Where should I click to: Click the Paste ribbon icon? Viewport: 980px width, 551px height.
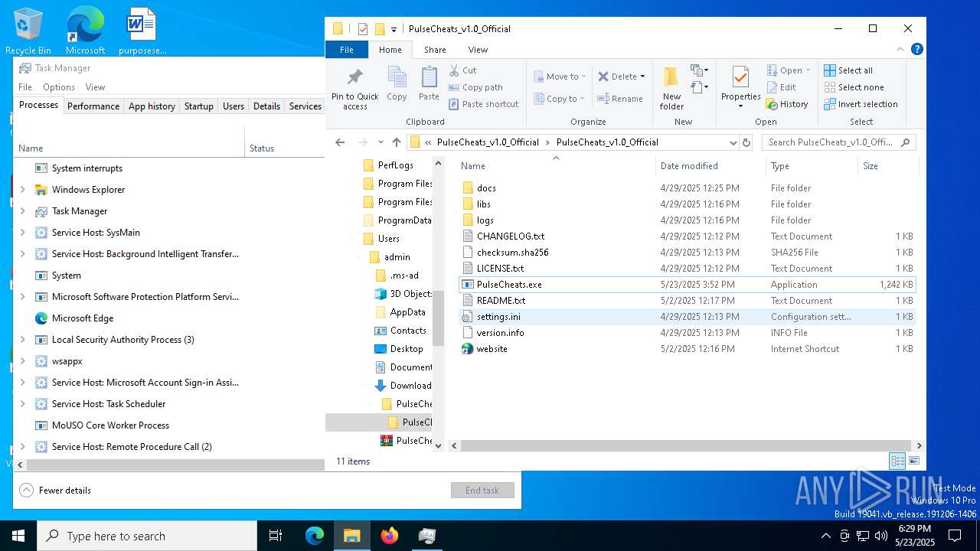point(429,83)
